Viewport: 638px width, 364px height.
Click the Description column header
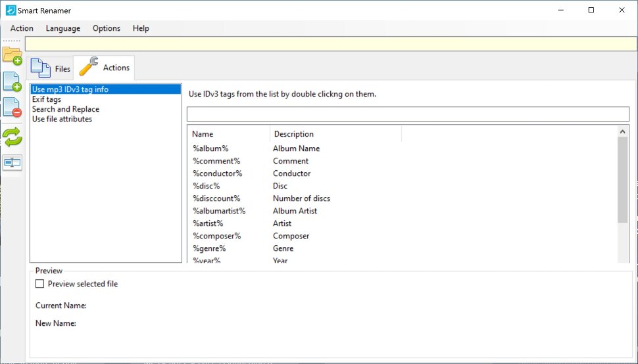(x=335, y=133)
